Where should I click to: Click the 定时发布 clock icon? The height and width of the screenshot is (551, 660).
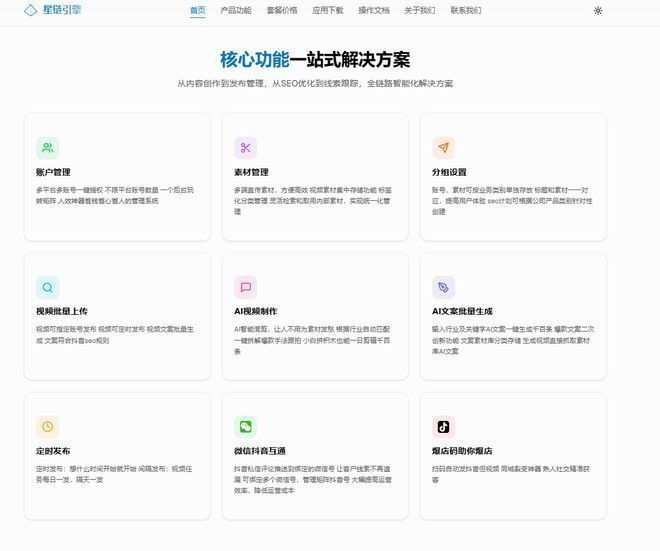coord(47,427)
